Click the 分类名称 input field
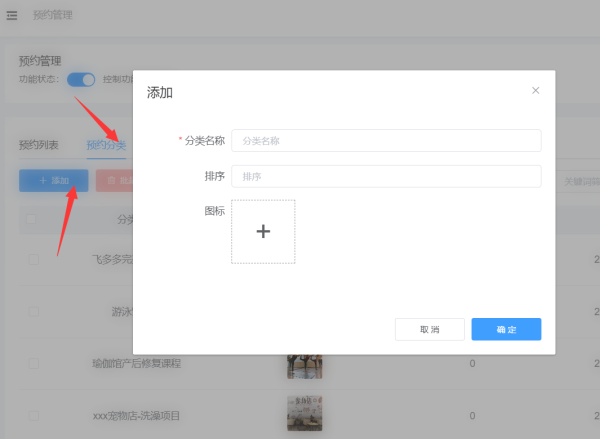 pyautogui.click(x=386, y=140)
